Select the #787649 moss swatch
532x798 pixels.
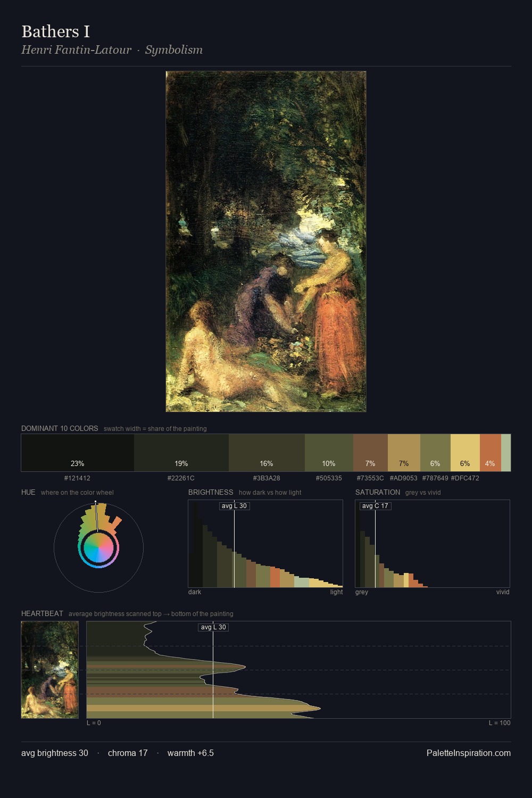pos(435,453)
